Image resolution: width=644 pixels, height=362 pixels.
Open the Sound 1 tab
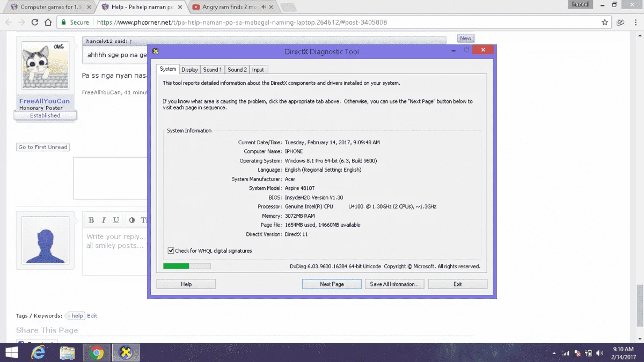click(212, 70)
